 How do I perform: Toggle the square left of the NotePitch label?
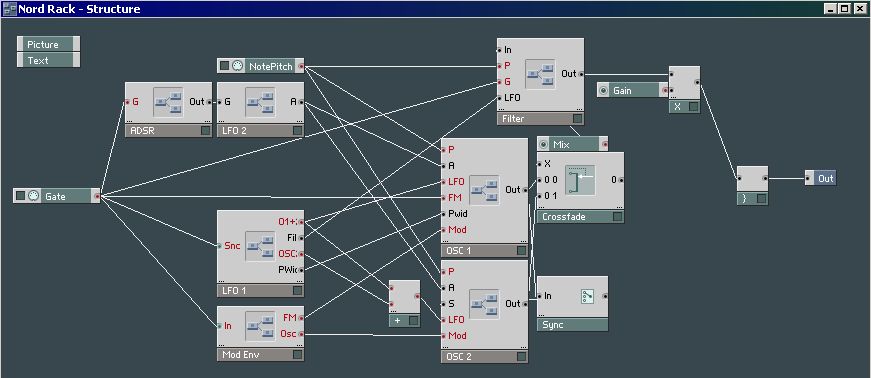(224, 66)
